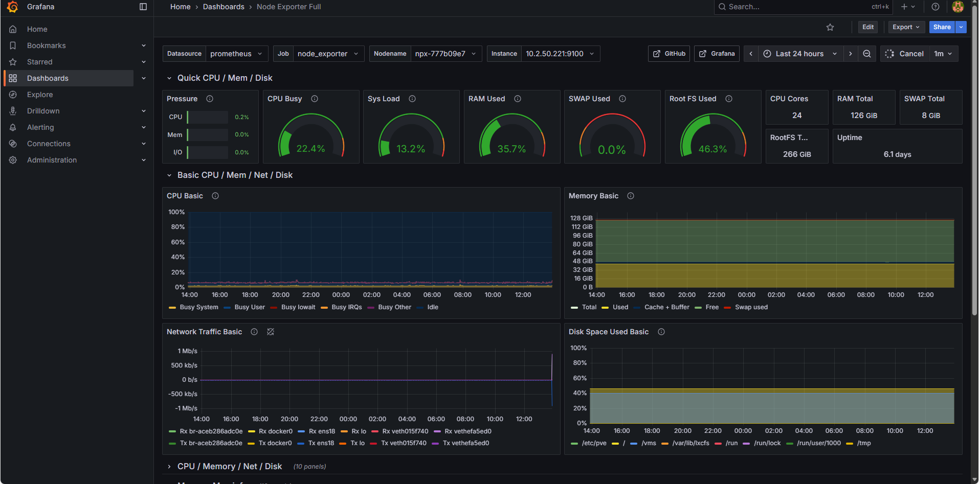Image resolution: width=980 pixels, height=484 pixels.
Task: Click the zoom-out magnifier in the time controls
Action: point(867,54)
